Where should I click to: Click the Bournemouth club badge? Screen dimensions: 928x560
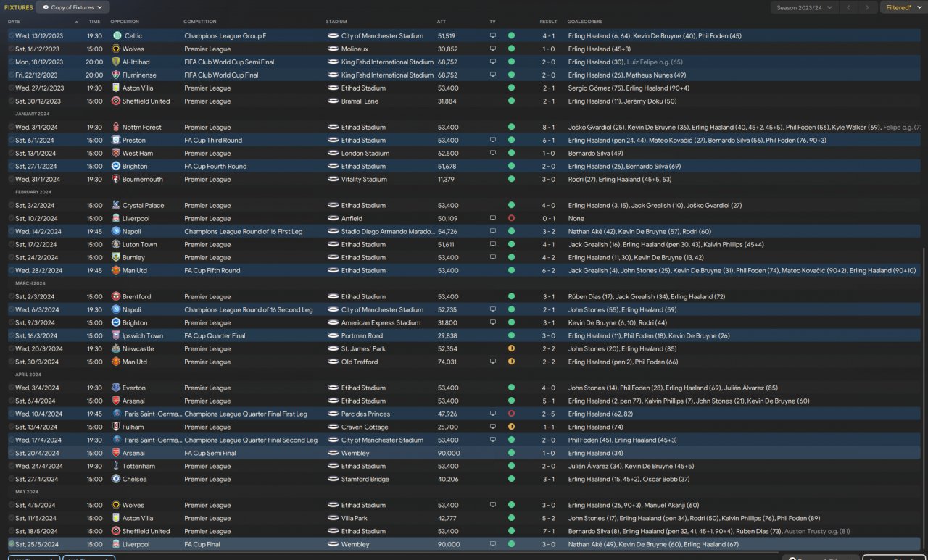point(116,179)
